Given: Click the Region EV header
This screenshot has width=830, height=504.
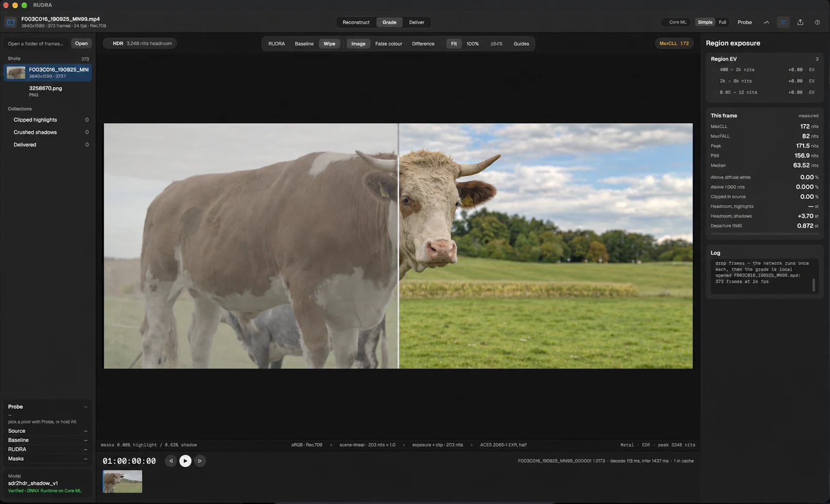Looking at the screenshot, I should (x=724, y=59).
